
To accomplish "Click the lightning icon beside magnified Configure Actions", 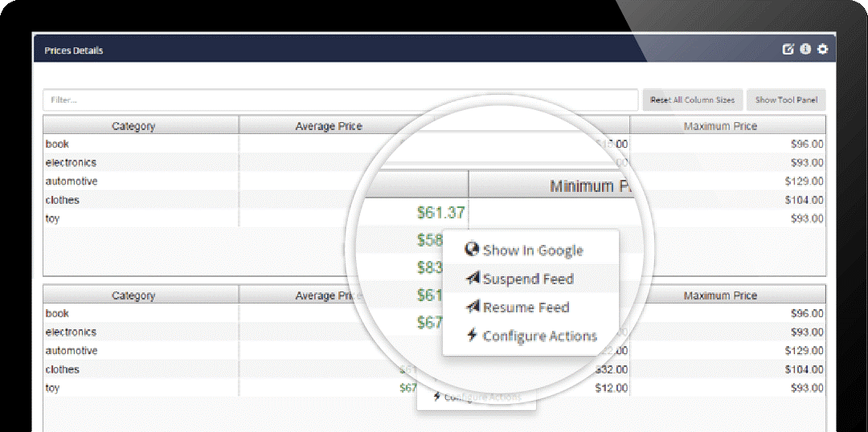I will click(x=472, y=335).
